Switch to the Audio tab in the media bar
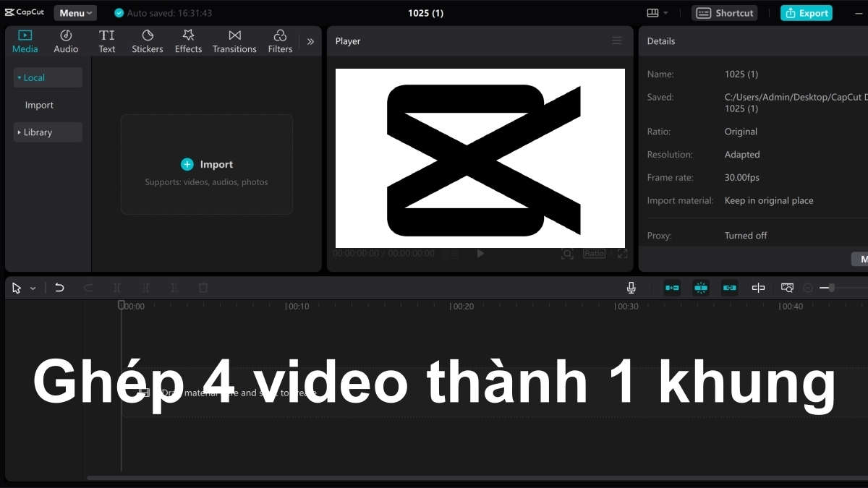Image resolution: width=868 pixels, height=488 pixels. (65, 40)
